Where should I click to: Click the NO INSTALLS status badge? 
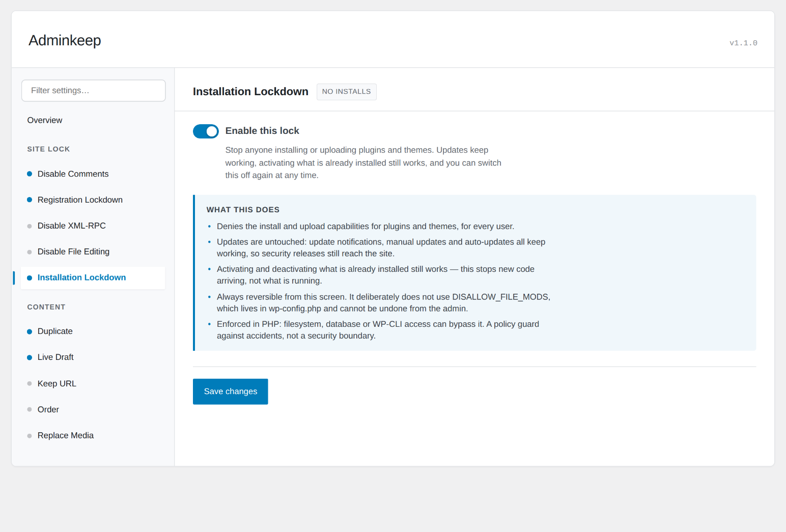pyautogui.click(x=347, y=92)
